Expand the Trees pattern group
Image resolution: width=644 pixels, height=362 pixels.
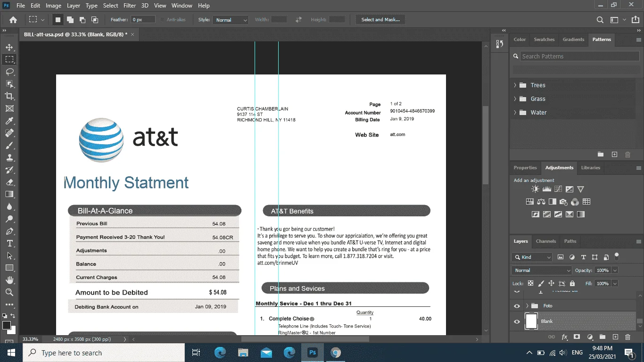click(515, 85)
